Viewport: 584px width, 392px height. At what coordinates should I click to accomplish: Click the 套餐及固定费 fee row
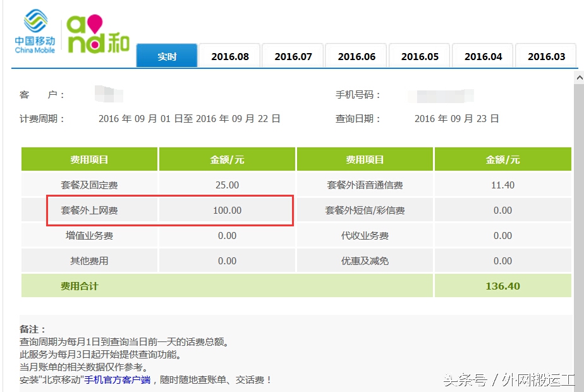(88, 184)
